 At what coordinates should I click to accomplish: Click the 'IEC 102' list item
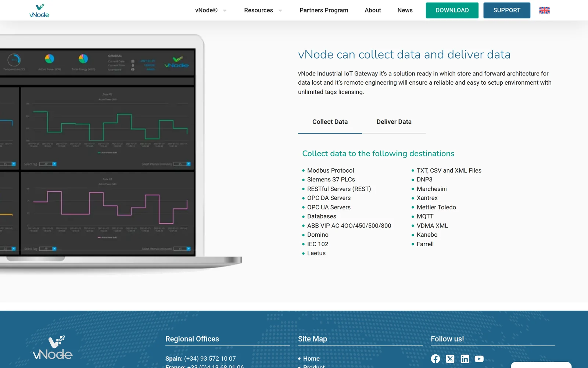coord(318,244)
